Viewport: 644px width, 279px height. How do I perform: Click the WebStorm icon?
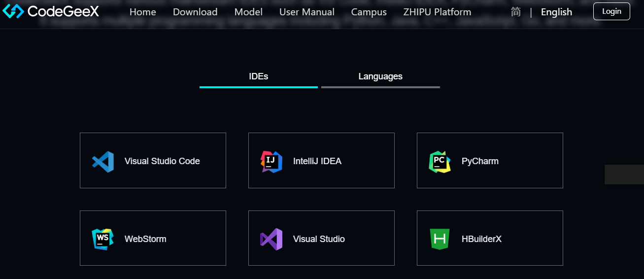tap(103, 240)
